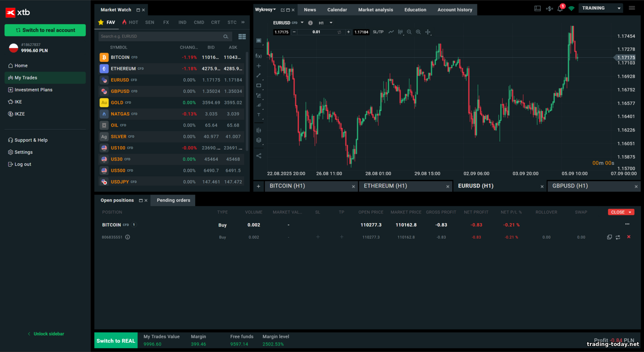This screenshot has width=644, height=352.
Task: Open the f(x) indicators tool
Action: (258, 56)
